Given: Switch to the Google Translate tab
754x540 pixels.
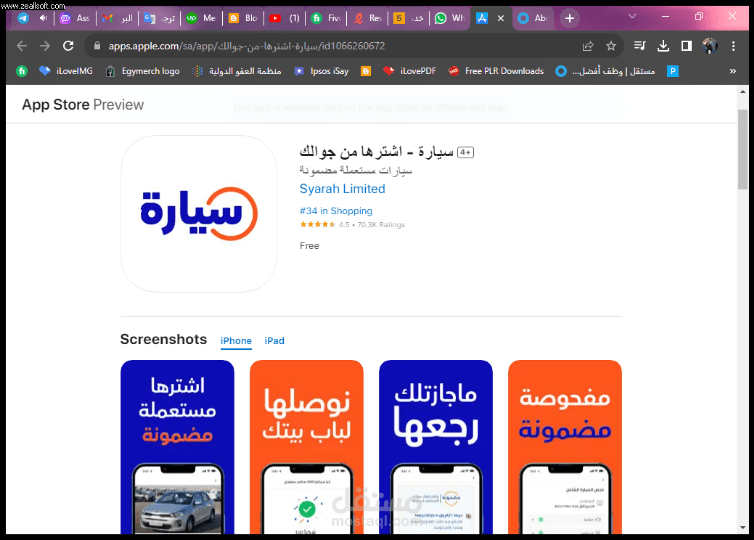Looking at the screenshot, I should coord(159,18).
